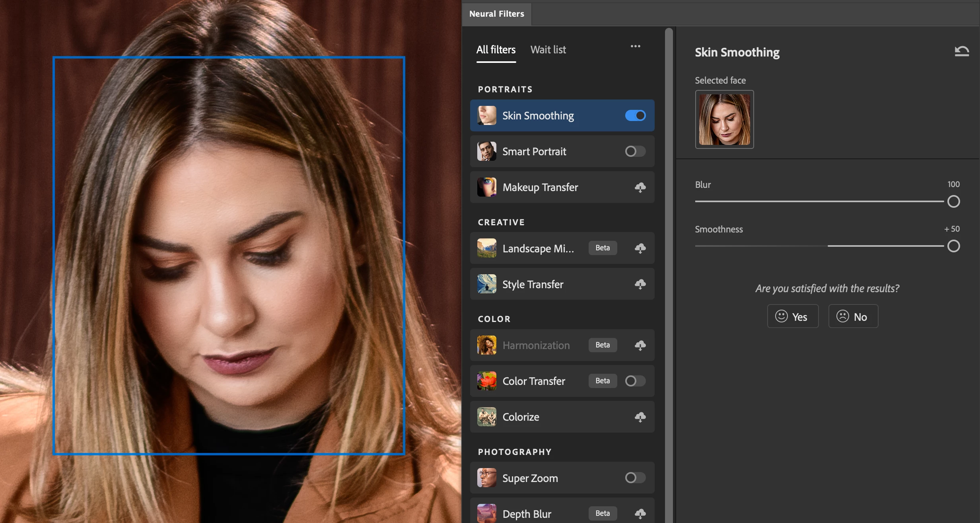Reset Skin Smoothing parameters with undo arrow

click(962, 51)
